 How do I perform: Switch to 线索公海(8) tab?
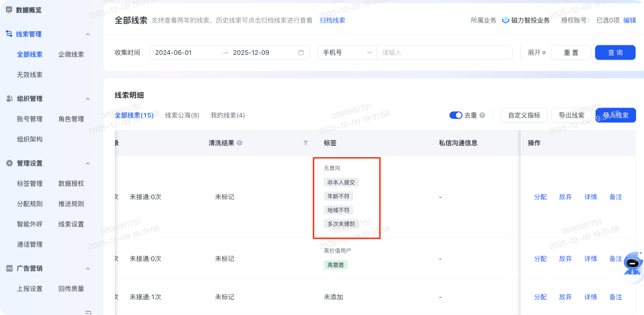[x=182, y=115]
